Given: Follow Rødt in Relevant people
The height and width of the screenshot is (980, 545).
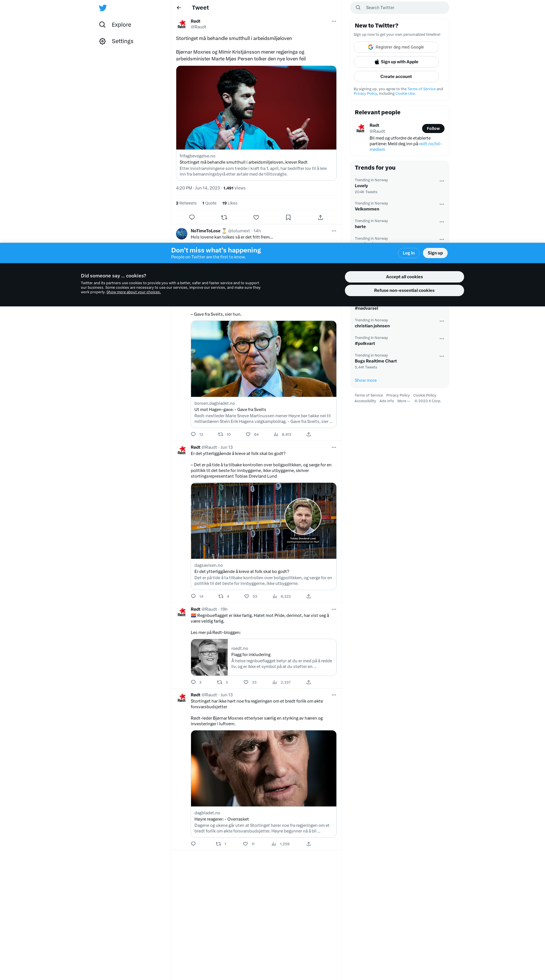Looking at the screenshot, I should click(x=433, y=128).
